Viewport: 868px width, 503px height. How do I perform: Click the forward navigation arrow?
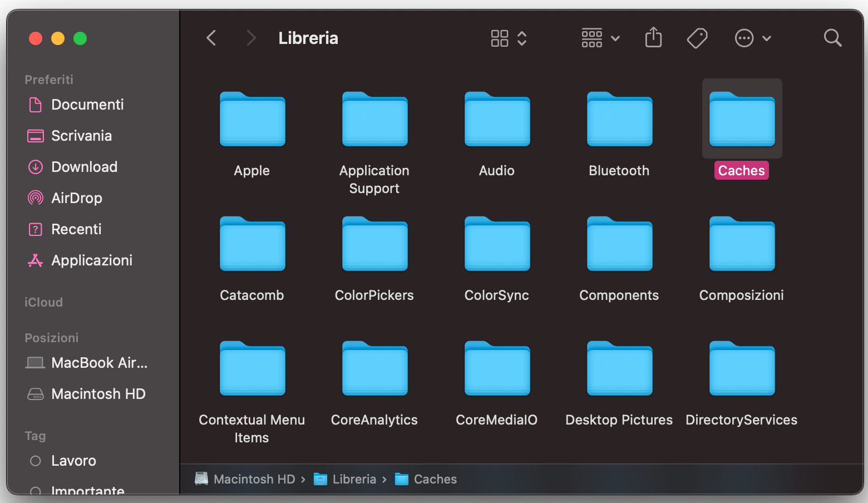251,38
